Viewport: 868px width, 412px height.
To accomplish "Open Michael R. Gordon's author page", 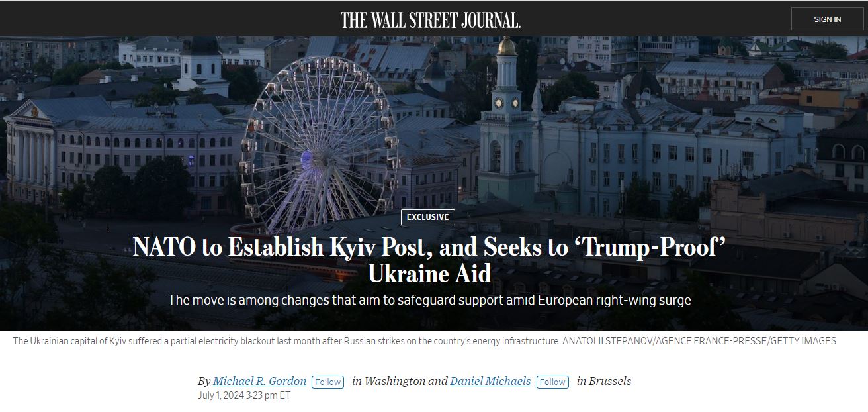I will (259, 381).
